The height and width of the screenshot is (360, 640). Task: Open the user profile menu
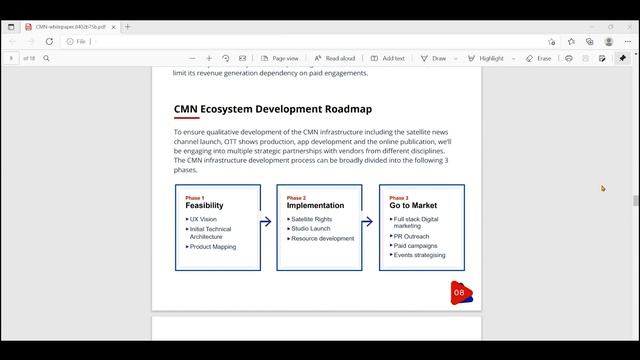pyautogui.click(x=609, y=42)
